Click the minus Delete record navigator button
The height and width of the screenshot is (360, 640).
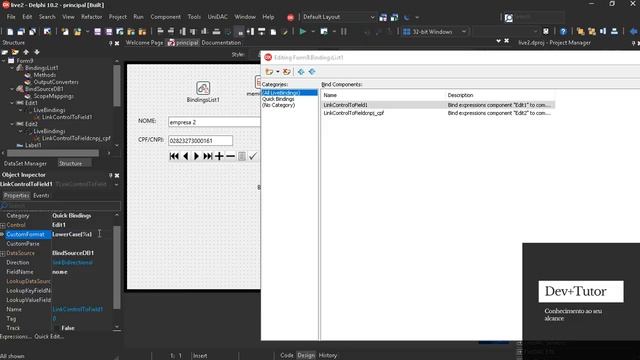[x=231, y=156]
